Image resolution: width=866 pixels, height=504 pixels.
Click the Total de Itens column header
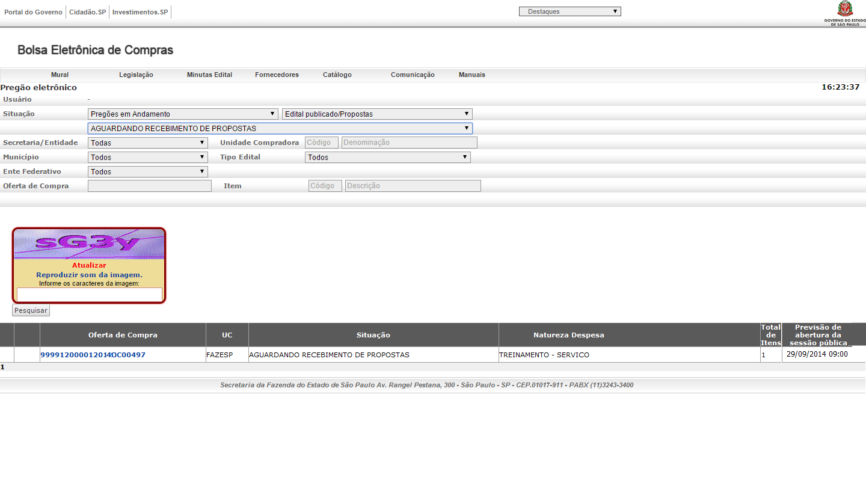(771, 335)
